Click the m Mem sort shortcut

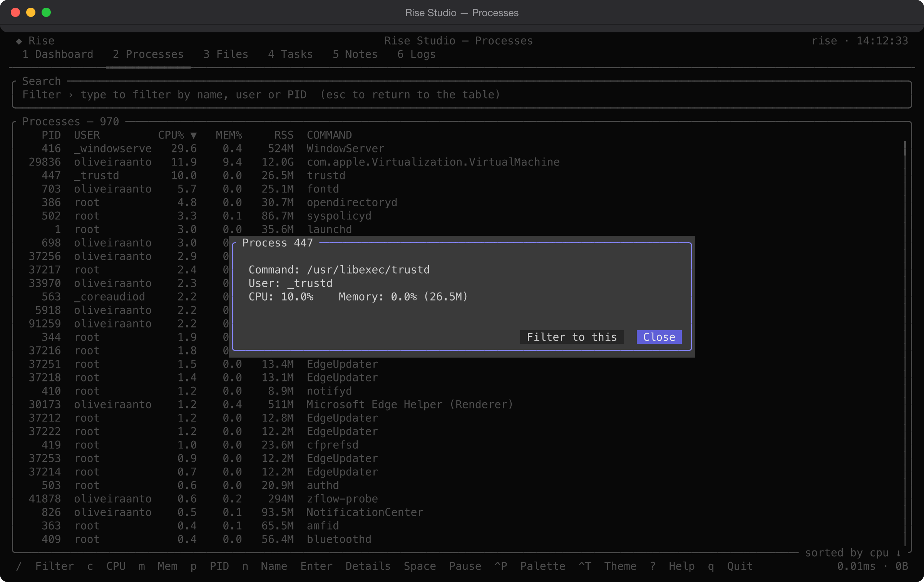click(158, 566)
